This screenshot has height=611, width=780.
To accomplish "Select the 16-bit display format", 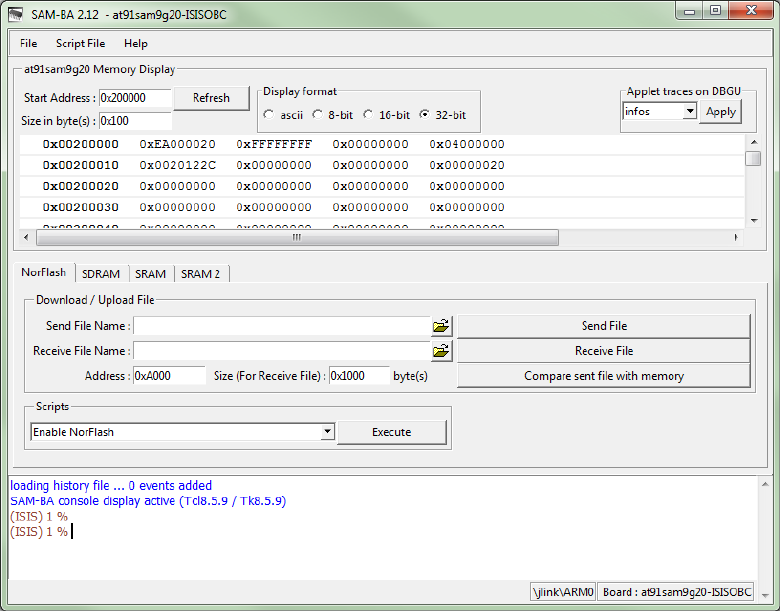I will pyautogui.click(x=368, y=114).
